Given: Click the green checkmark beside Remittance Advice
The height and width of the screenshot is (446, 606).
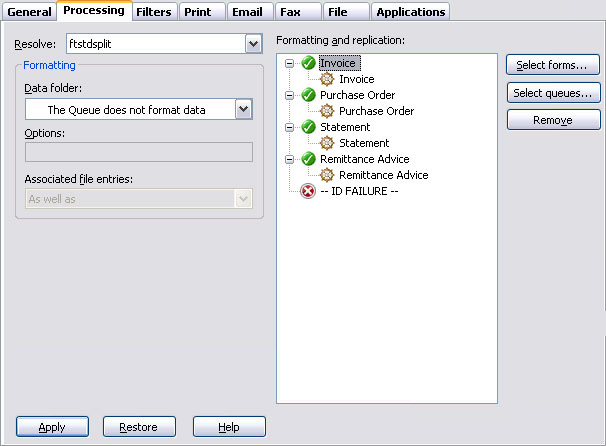Looking at the screenshot, I should coord(308,159).
